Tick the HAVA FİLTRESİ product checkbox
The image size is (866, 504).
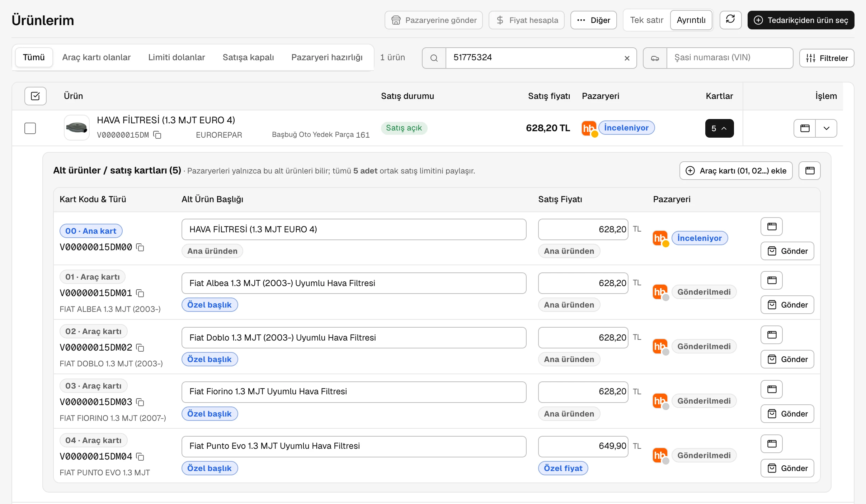point(30,128)
